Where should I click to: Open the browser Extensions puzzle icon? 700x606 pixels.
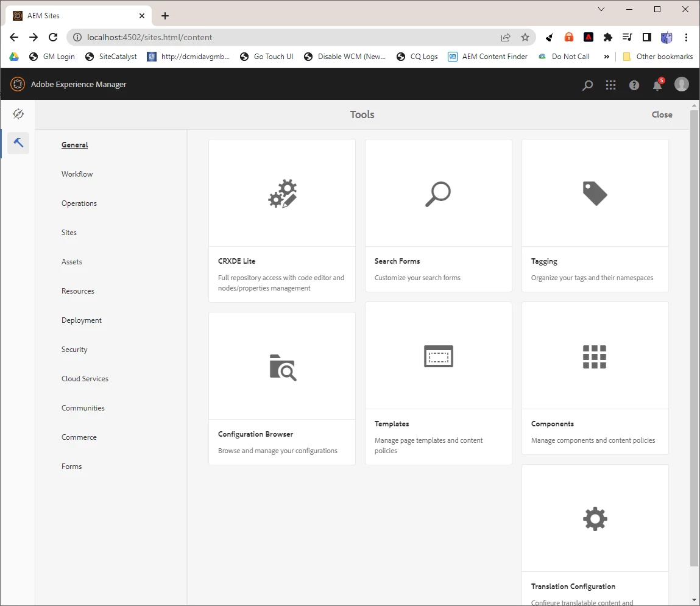coord(607,37)
